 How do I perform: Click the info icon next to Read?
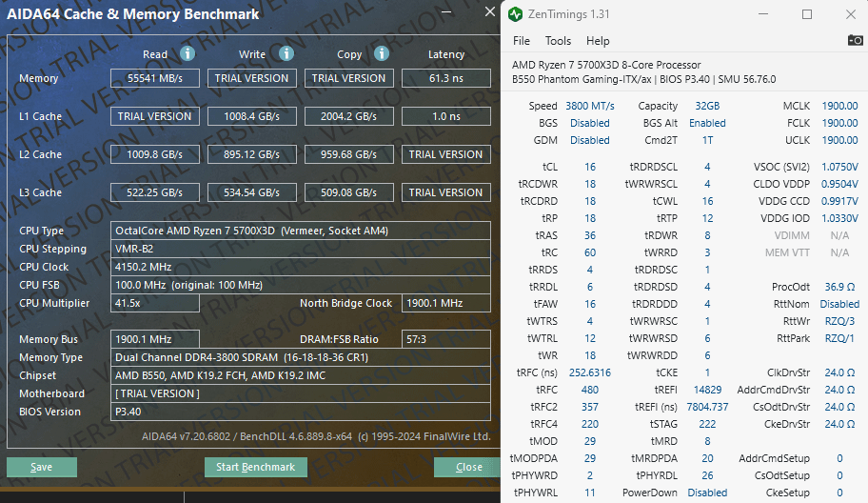(187, 53)
